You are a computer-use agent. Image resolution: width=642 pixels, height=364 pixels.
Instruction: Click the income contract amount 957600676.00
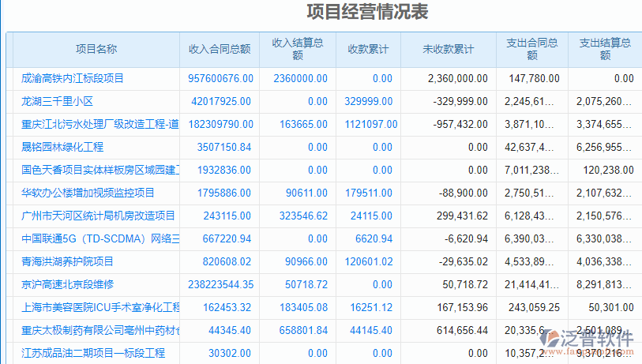(220, 78)
